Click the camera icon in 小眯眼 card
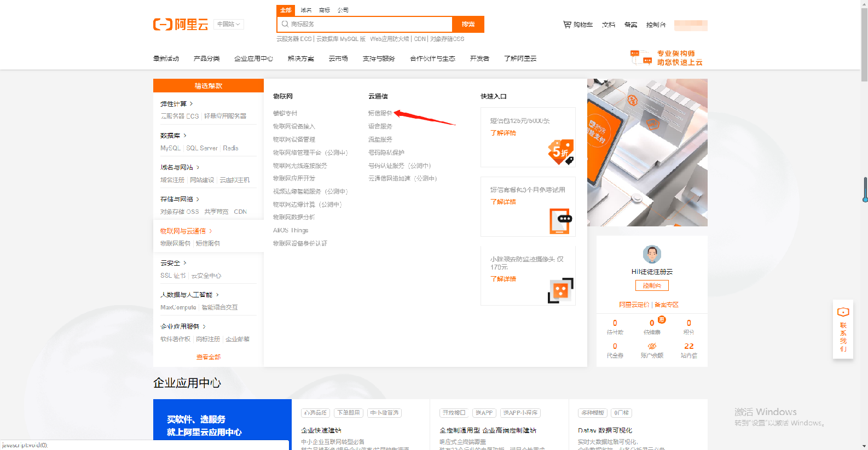868x450 pixels. (560, 290)
